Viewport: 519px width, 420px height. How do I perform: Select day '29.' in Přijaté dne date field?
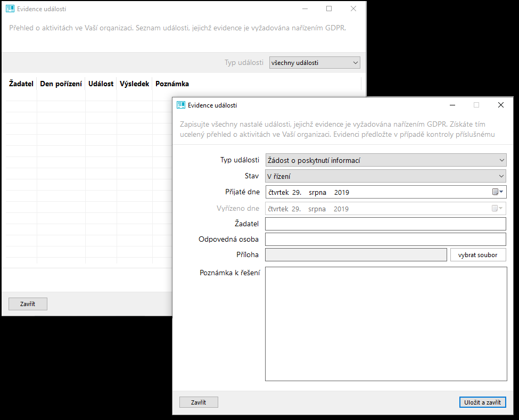coord(296,192)
